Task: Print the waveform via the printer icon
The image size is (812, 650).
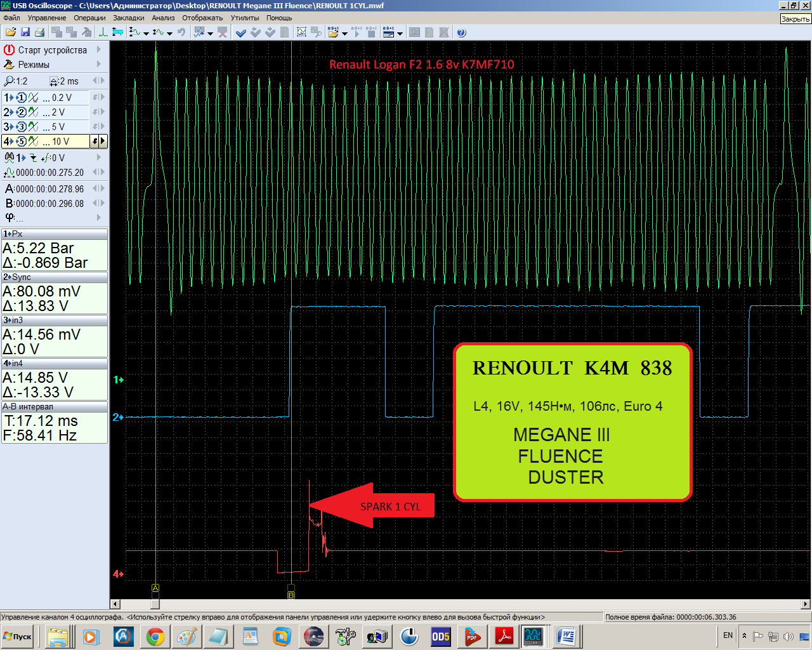Action: [x=39, y=32]
